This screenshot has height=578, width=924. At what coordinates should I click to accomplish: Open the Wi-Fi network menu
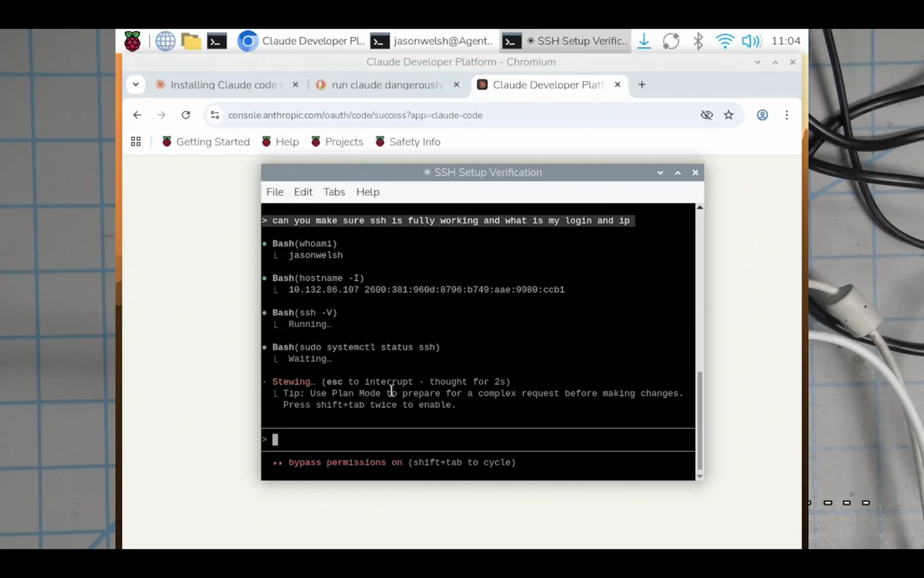[724, 41]
